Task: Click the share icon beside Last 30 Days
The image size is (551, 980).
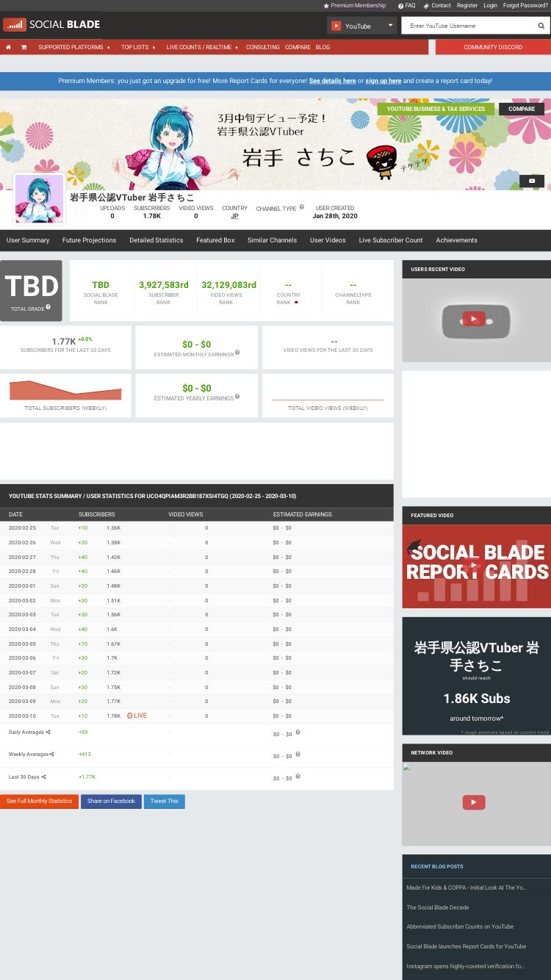Action: 43,777
